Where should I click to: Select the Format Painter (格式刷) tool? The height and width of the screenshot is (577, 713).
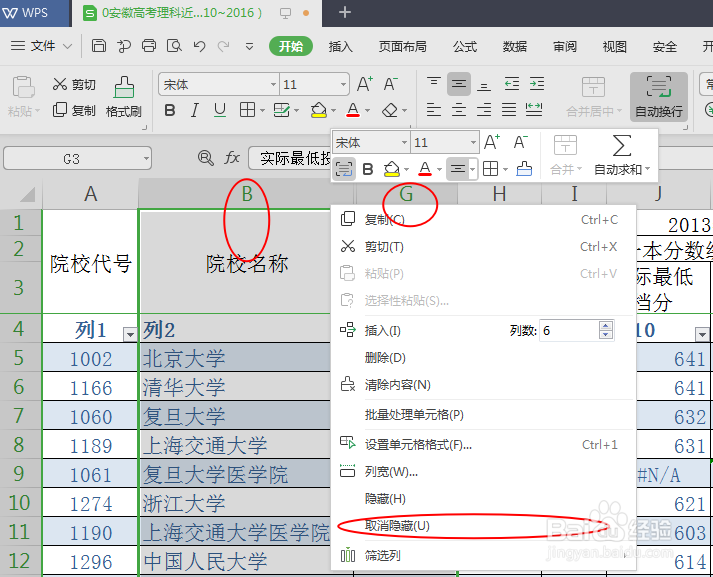point(124,97)
